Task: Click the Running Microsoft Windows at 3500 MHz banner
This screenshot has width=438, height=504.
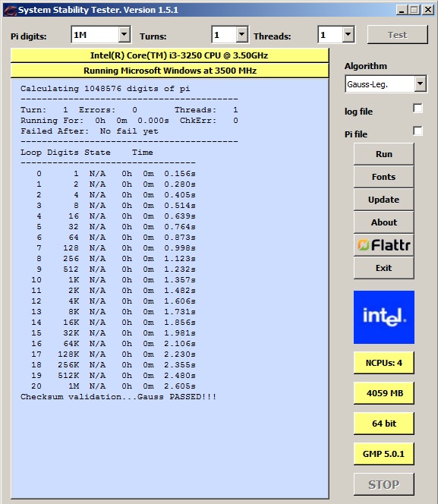Action: pyautogui.click(x=170, y=71)
